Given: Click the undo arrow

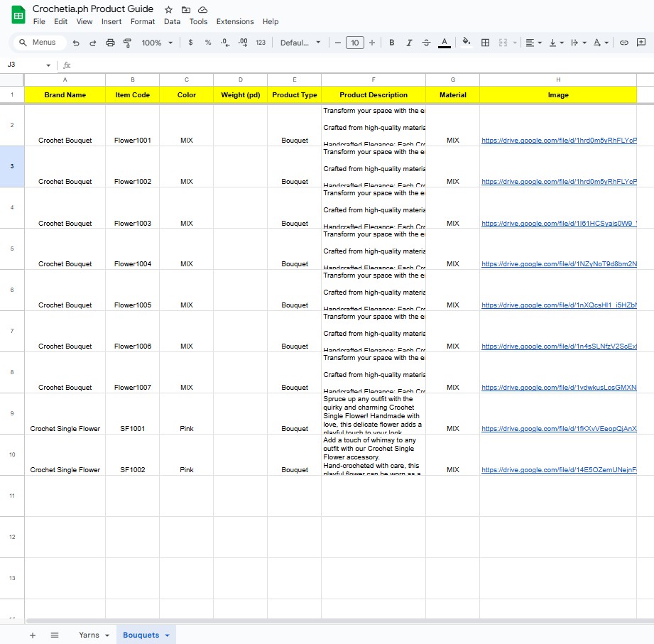Looking at the screenshot, I should click(x=76, y=43).
